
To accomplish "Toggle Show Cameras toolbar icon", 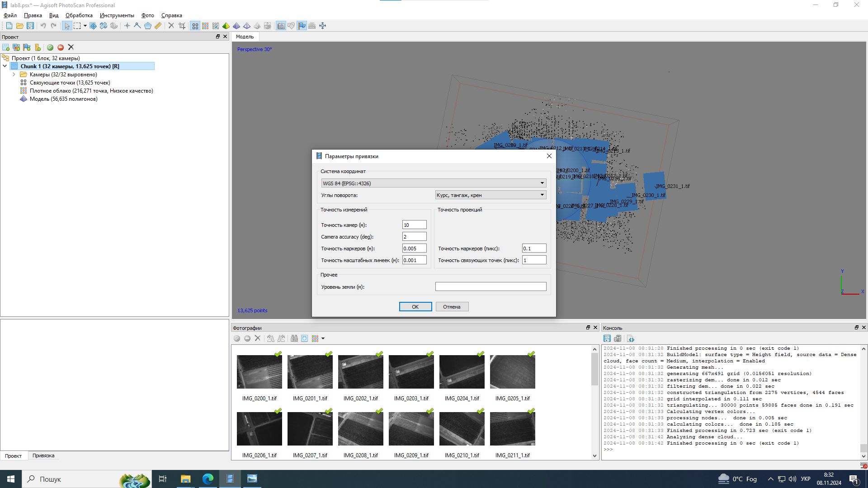I will [x=281, y=26].
